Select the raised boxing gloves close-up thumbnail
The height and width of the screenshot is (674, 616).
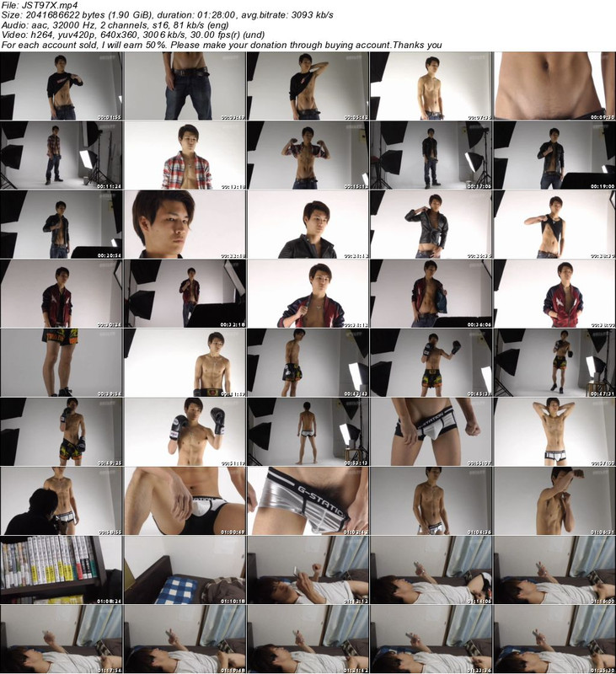click(x=185, y=431)
